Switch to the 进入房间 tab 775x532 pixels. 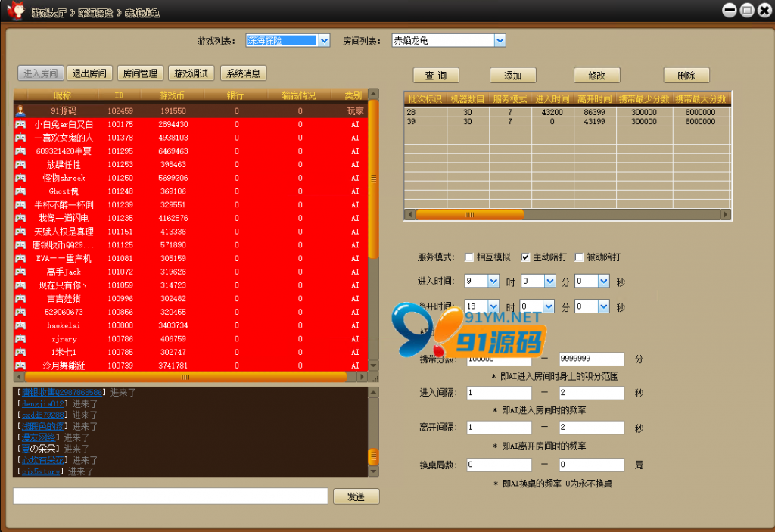(x=41, y=73)
